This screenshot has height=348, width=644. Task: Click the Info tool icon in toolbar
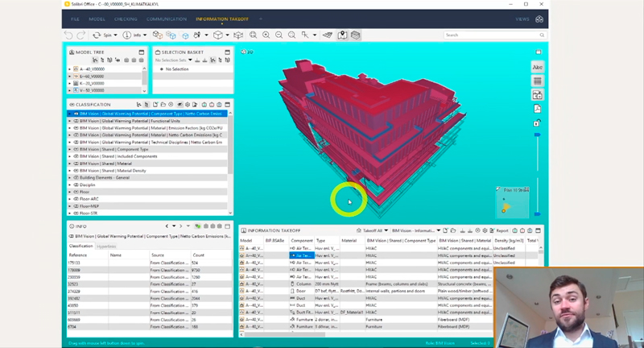pos(127,35)
